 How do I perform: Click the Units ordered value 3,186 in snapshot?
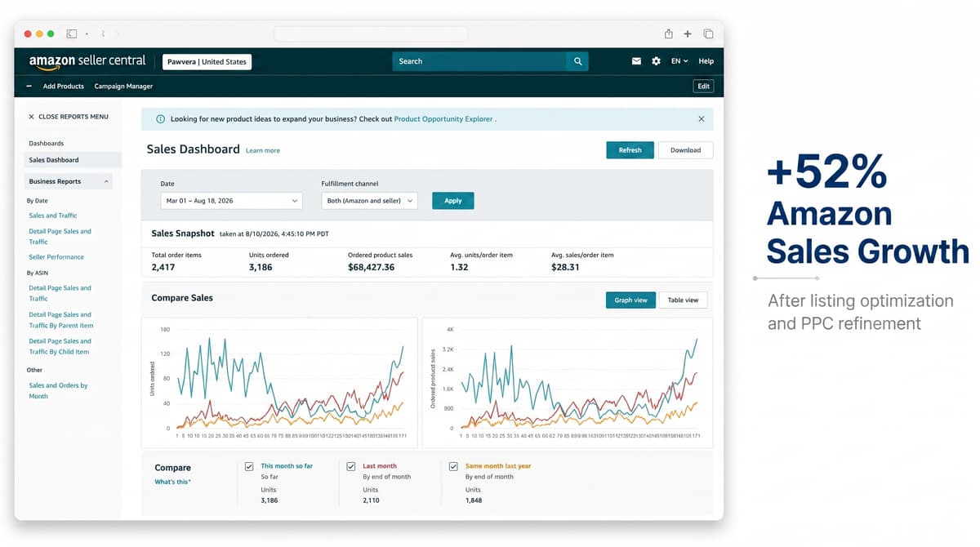click(261, 267)
